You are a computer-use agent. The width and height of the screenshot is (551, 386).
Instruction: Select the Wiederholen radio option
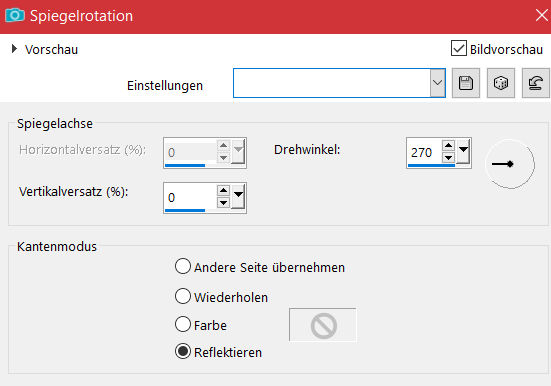point(183,296)
